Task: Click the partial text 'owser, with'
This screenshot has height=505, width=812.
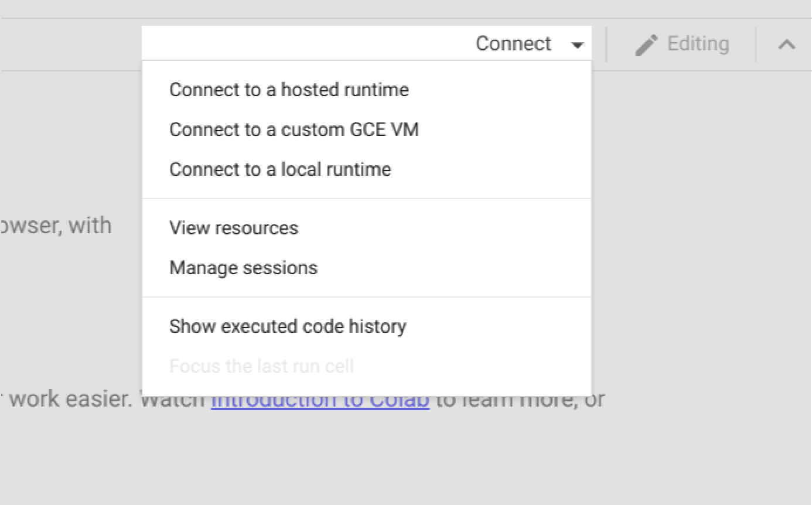Action: [x=56, y=226]
